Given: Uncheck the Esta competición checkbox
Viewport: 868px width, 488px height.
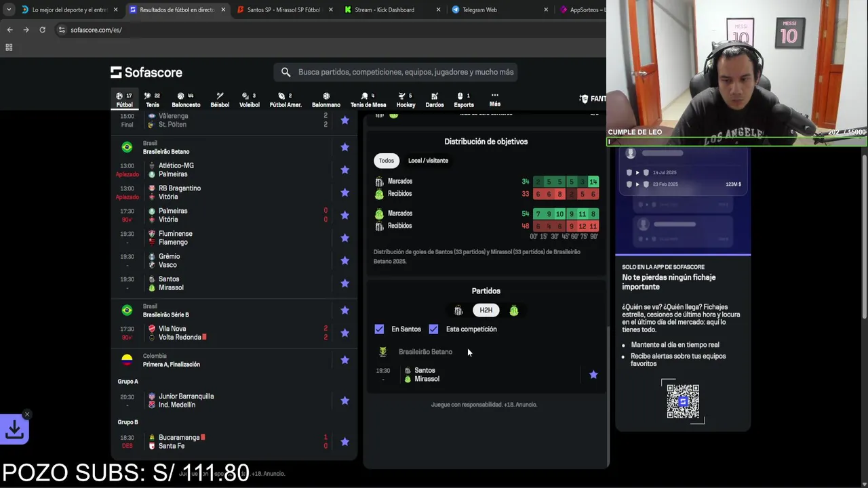Looking at the screenshot, I should 433,329.
